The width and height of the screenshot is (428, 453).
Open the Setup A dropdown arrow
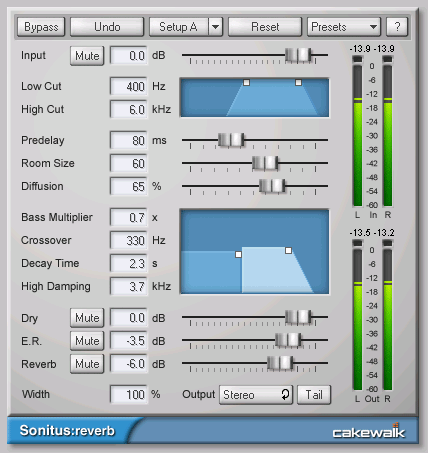pyautogui.click(x=216, y=27)
